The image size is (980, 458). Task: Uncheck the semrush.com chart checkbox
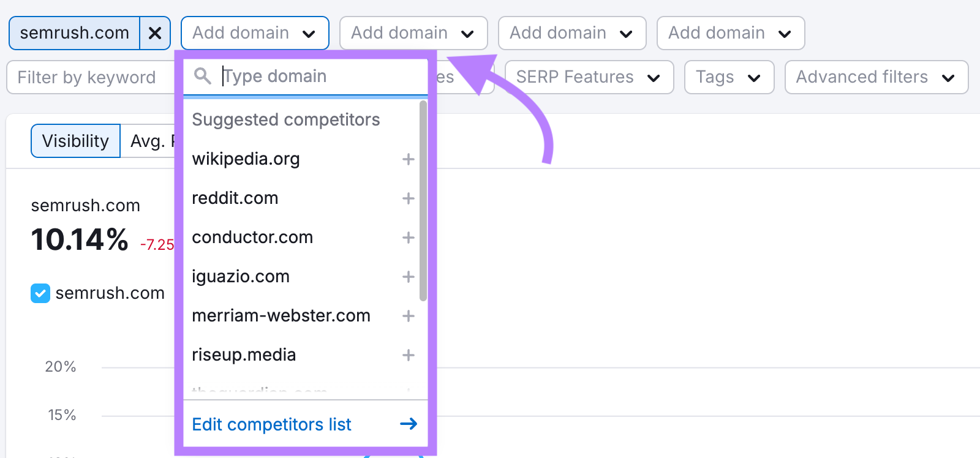pyautogui.click(x=40, y=293)
